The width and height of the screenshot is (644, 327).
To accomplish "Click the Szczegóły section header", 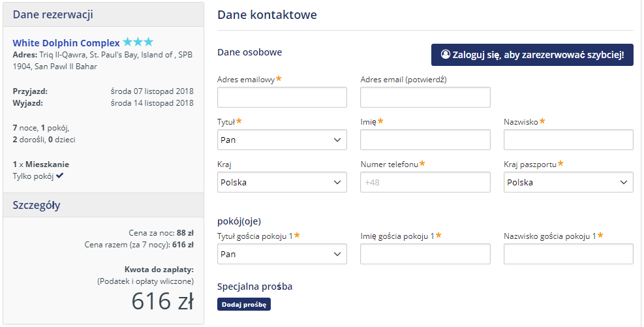I will tap(104, 205).
